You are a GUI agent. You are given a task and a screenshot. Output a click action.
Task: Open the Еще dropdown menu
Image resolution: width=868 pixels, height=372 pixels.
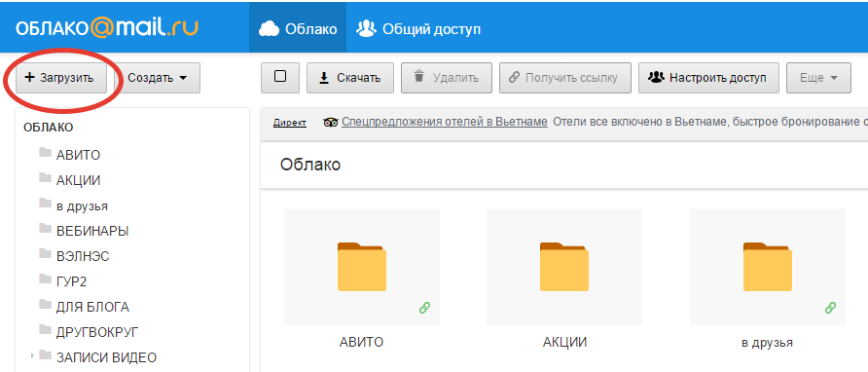818,78
